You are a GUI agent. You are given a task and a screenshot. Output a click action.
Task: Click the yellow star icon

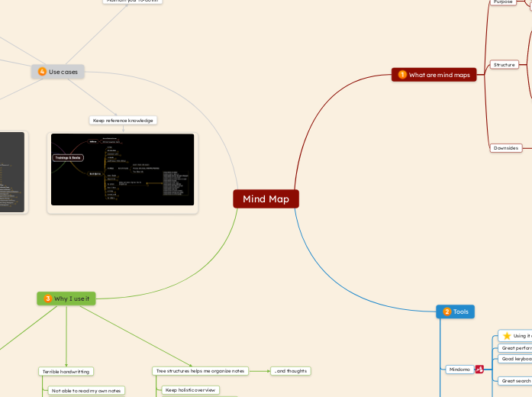click(507, 336)
